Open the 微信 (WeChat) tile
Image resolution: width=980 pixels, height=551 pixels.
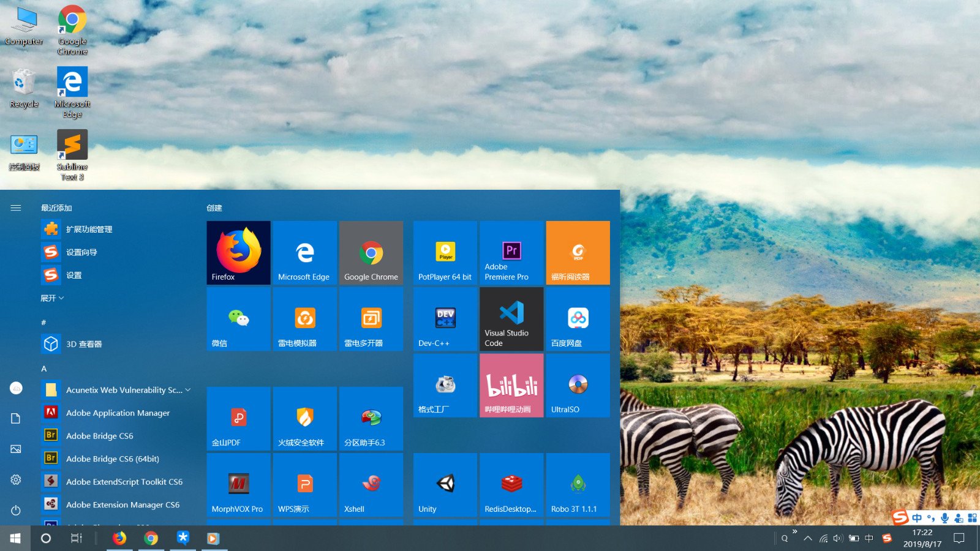click(x=238, y=319)
